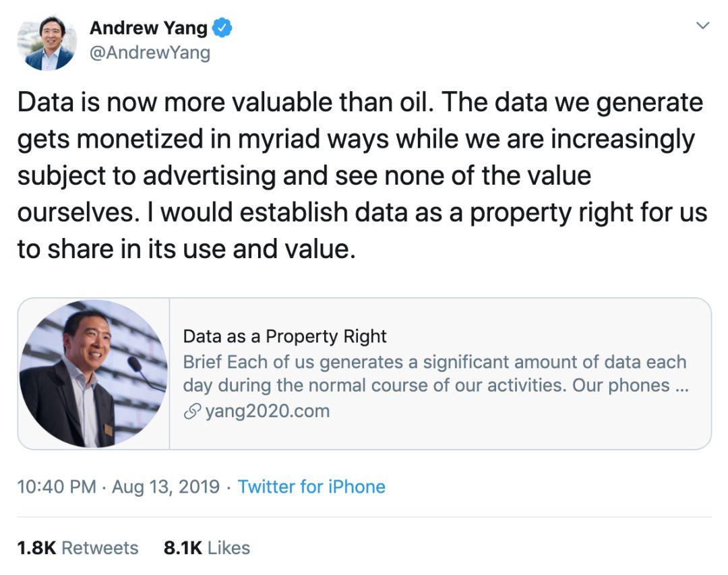Open the "Data as a Property Right" card title
Viewport: 728px width, 575px height.
(x=284, y=336)
